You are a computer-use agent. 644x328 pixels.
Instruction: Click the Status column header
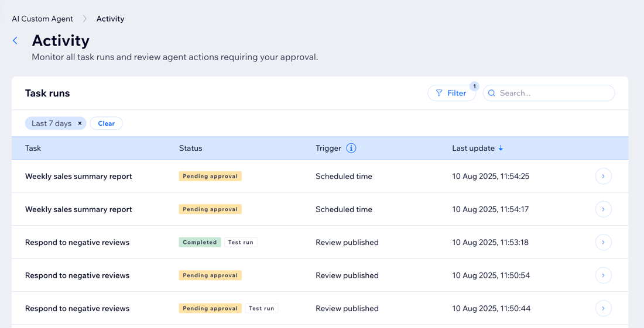click(x=190, y=148)
